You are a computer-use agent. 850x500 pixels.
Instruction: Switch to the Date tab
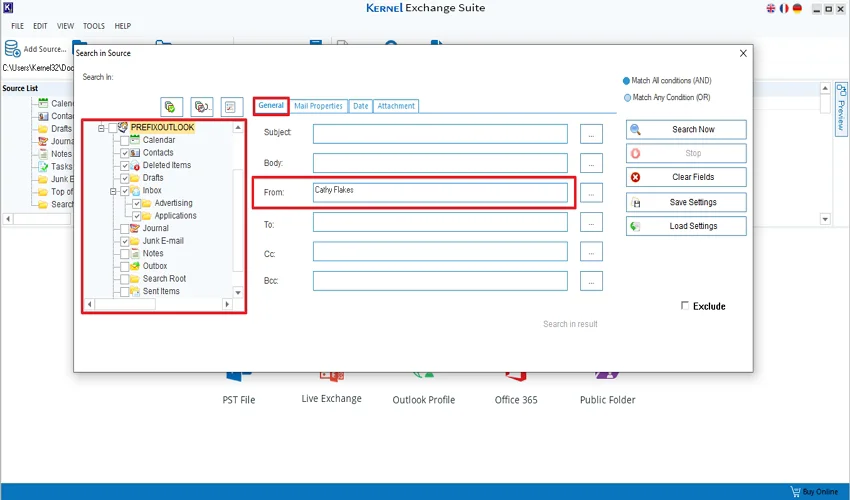click(x=360, y=106)
